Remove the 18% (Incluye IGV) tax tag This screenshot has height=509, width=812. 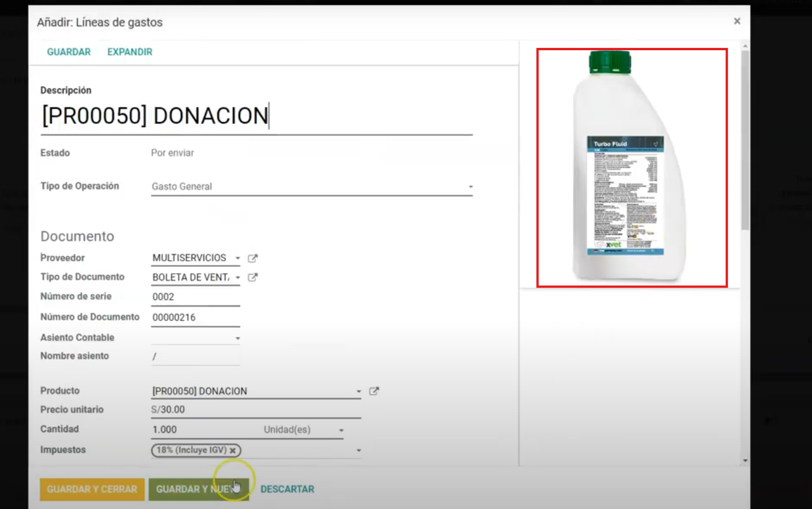click(x=232, y=450)
